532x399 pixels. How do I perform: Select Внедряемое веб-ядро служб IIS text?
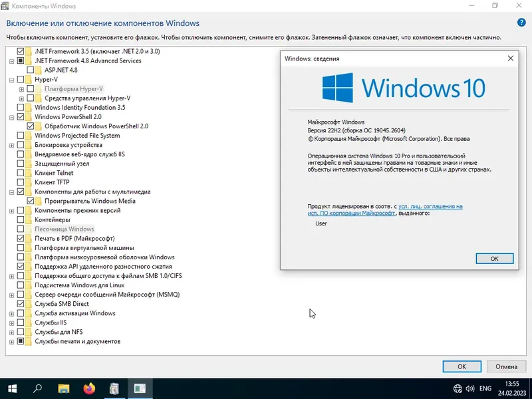coord(79,154)
